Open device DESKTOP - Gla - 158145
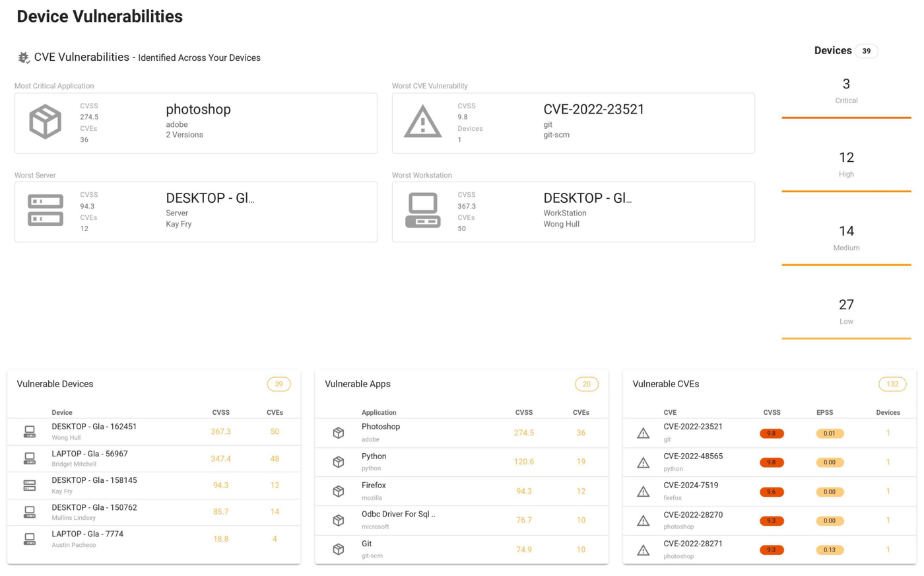 (154, 485)
